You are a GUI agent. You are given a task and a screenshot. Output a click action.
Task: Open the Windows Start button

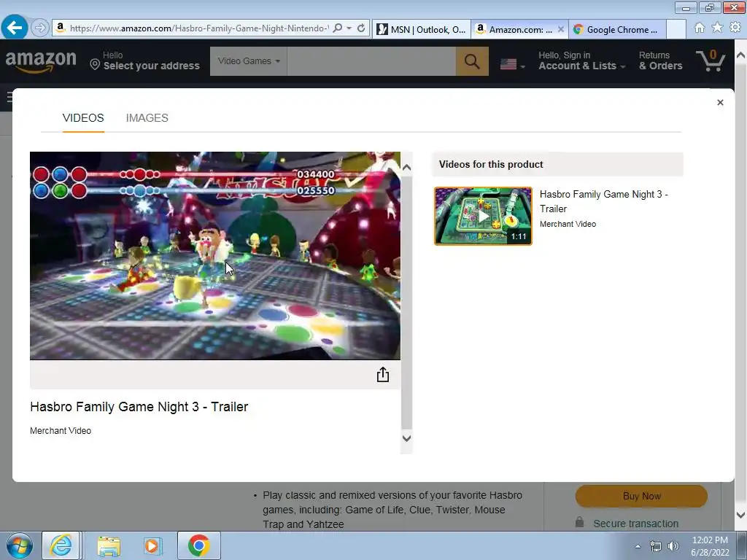19,545
